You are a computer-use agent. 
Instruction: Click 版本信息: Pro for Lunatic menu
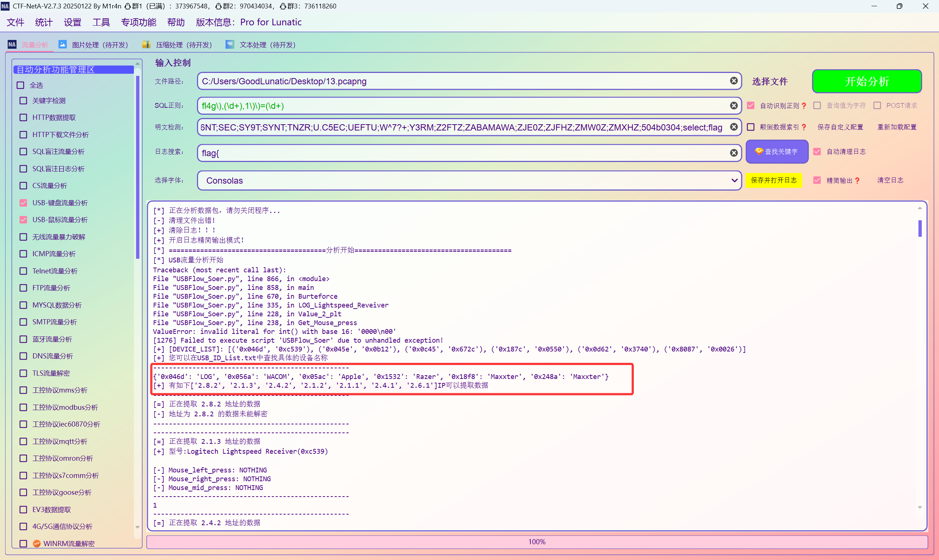(x=248, y=22)
